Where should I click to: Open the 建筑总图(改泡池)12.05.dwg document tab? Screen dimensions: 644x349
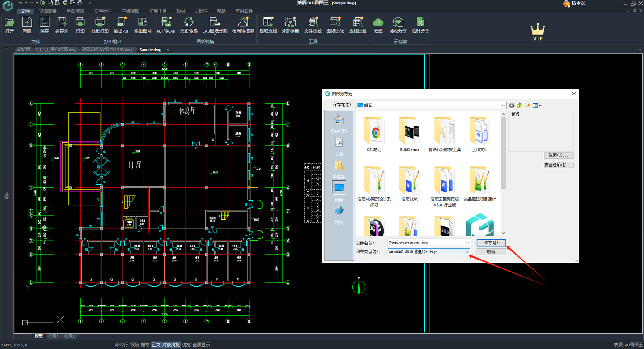tap(107, 50)
